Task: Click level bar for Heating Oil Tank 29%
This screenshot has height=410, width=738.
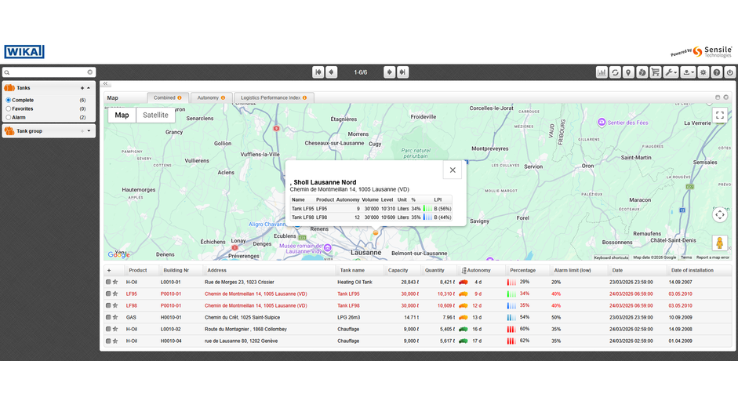Action: coord(511,282)
